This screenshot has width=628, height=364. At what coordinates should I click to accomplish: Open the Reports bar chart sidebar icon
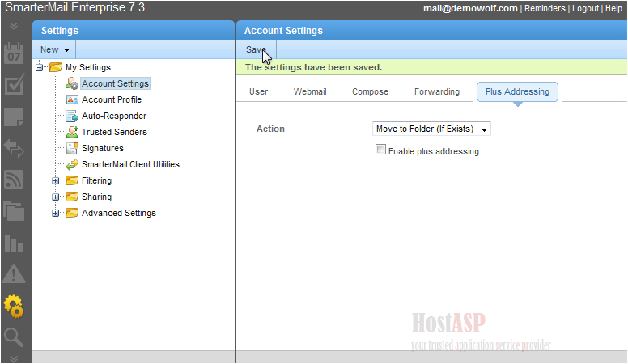click(14, 243)
